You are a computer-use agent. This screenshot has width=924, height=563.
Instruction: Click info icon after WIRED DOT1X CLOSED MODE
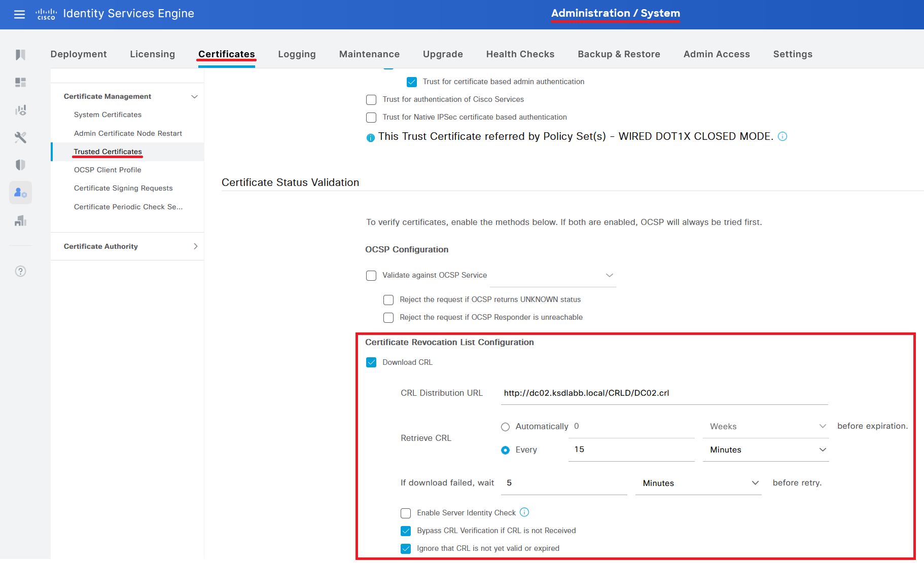[x=783, y=136]
